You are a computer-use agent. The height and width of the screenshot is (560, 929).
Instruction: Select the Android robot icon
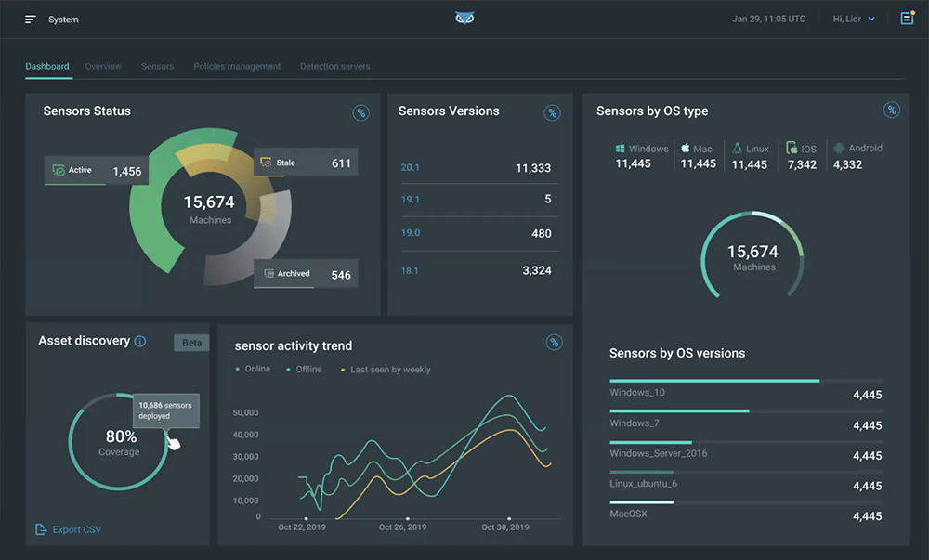(839, 148)
